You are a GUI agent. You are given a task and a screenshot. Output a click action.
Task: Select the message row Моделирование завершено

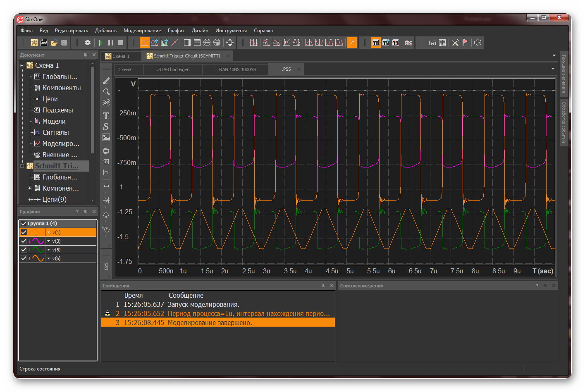tap(218, 323)
